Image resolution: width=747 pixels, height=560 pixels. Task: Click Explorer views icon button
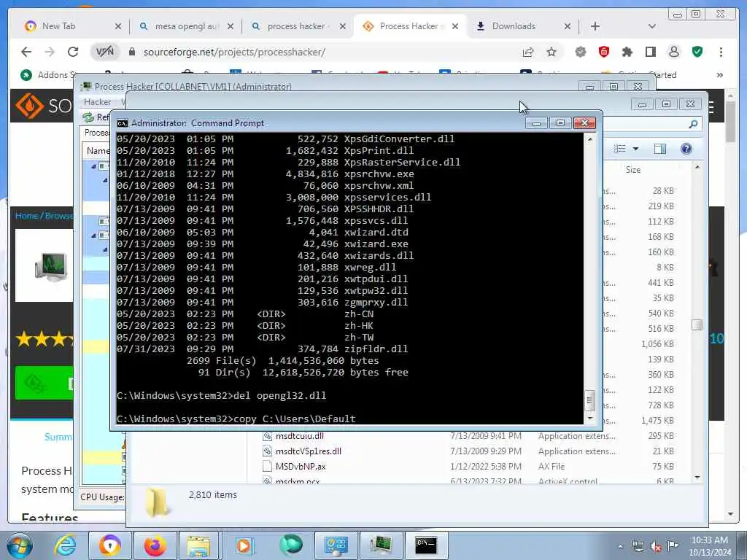620,149
